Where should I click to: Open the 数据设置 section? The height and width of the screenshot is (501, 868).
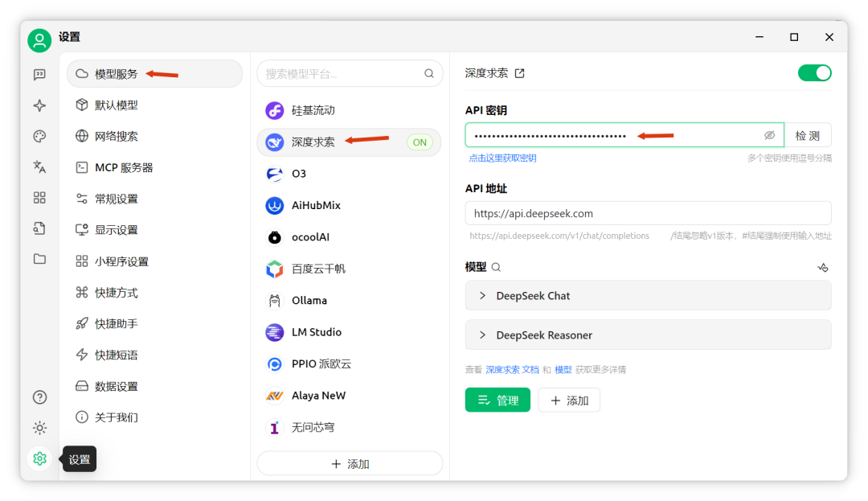click(x=154, y=387)
